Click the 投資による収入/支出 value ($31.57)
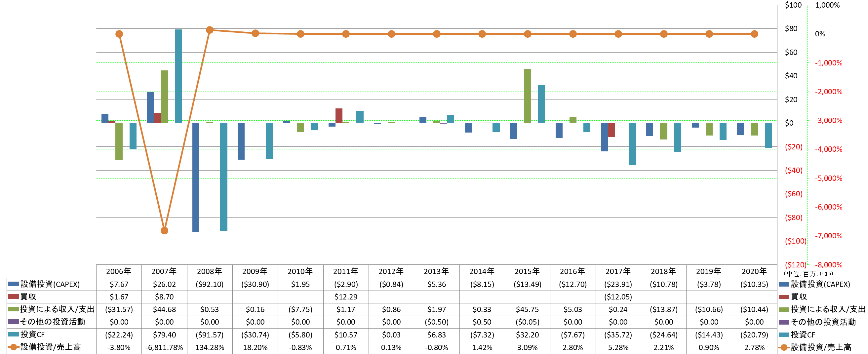Image resolution: width=868 pixels, height=354 pixels. pyautogui.click(x=119, y=309)
